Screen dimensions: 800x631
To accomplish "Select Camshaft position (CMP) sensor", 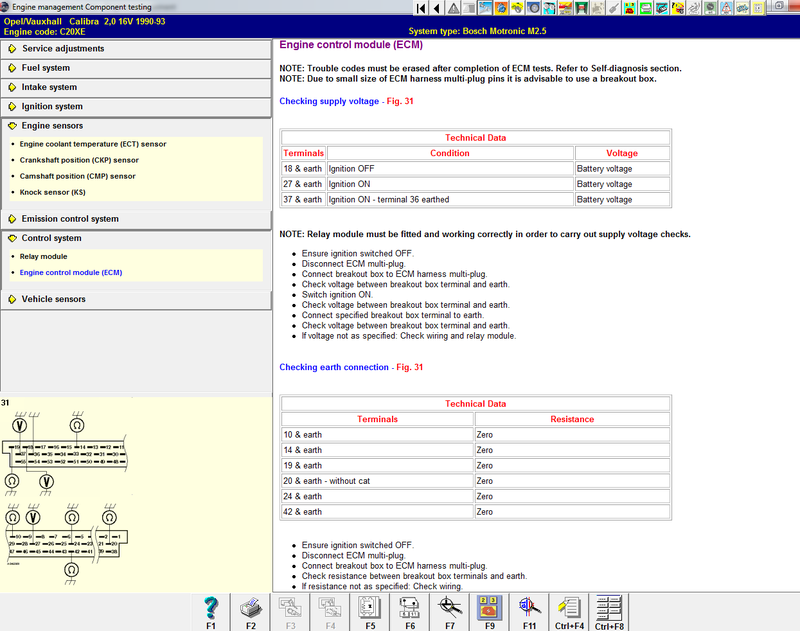I will (x=78, y=176).
